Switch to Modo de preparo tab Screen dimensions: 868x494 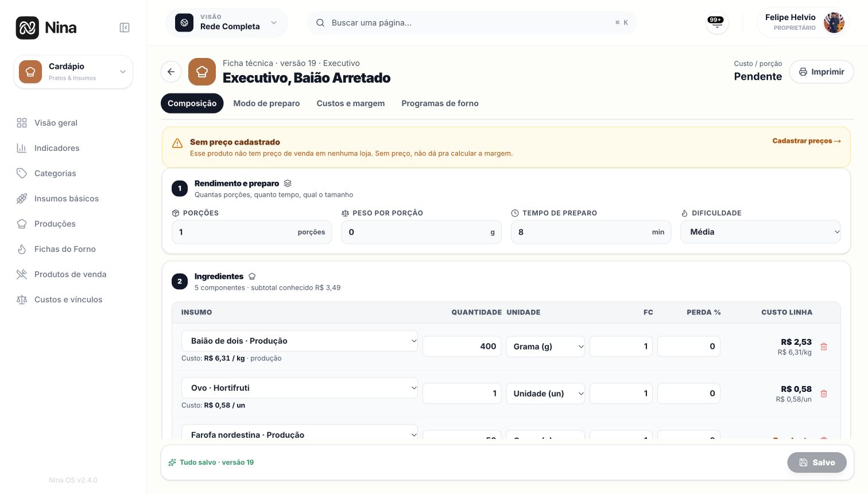click(x=266, y=103)
